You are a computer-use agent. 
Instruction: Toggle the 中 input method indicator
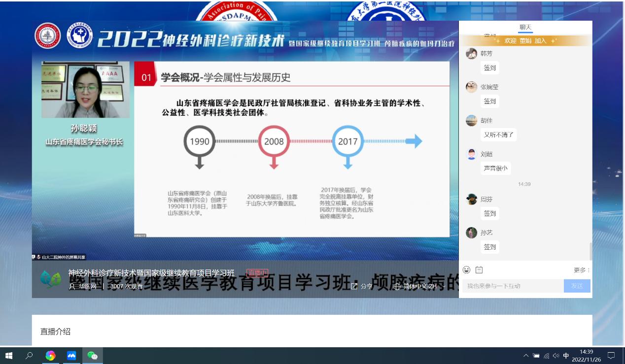(566, 355)
